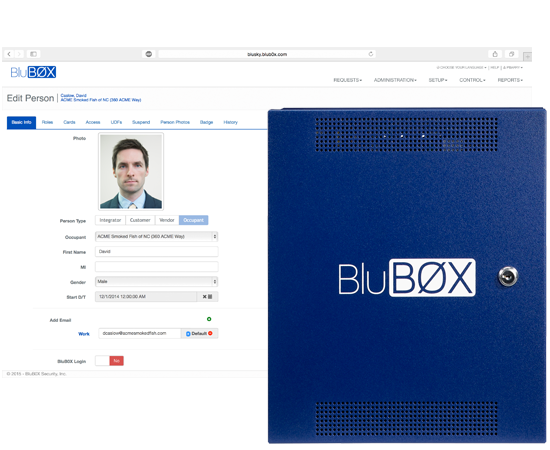The image size is (550, 450).
Task: Switch to the Cards tab
Action: (x=69, y=122)
